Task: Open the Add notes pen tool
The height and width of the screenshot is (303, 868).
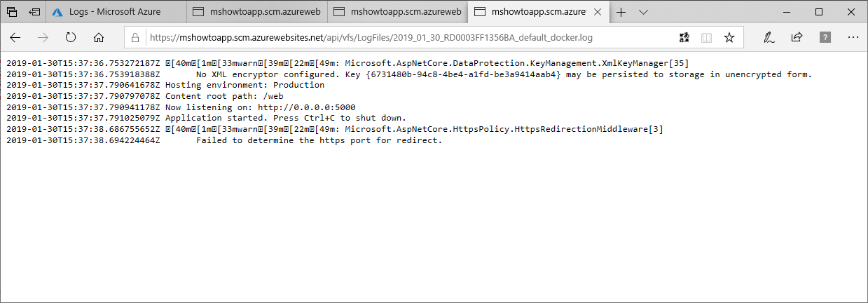Action: (x=769, y=38)
